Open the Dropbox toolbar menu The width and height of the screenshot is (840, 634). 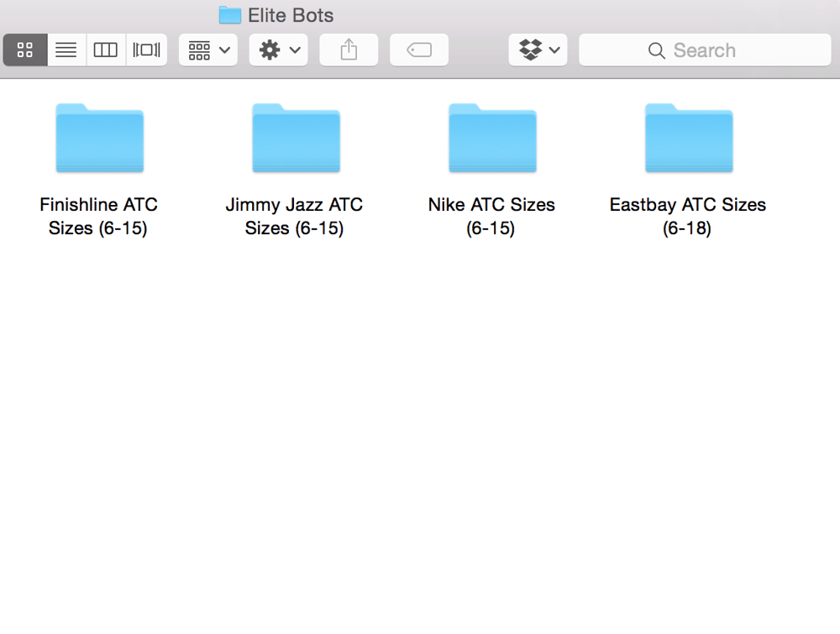click(x=538, y=50)
